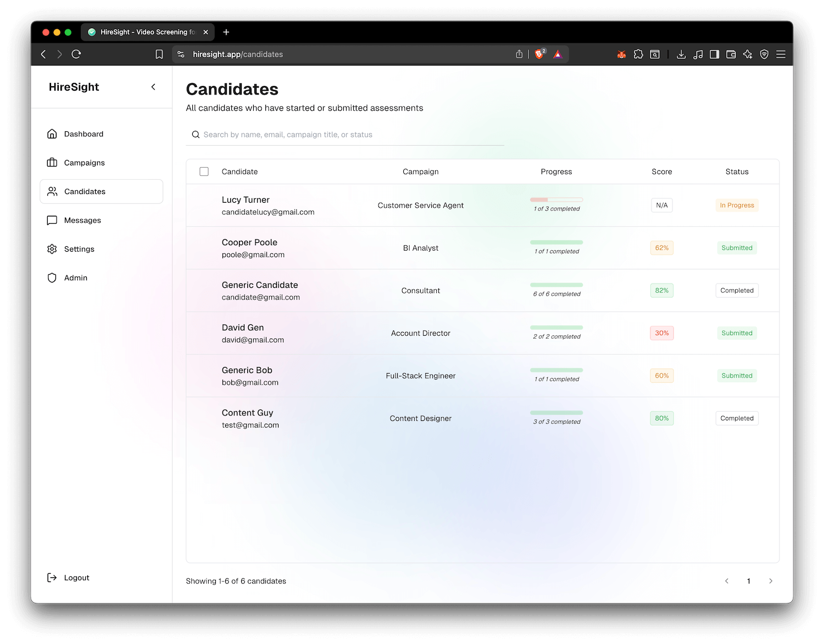Reload the page with the refresh icon

coord(76,54)
